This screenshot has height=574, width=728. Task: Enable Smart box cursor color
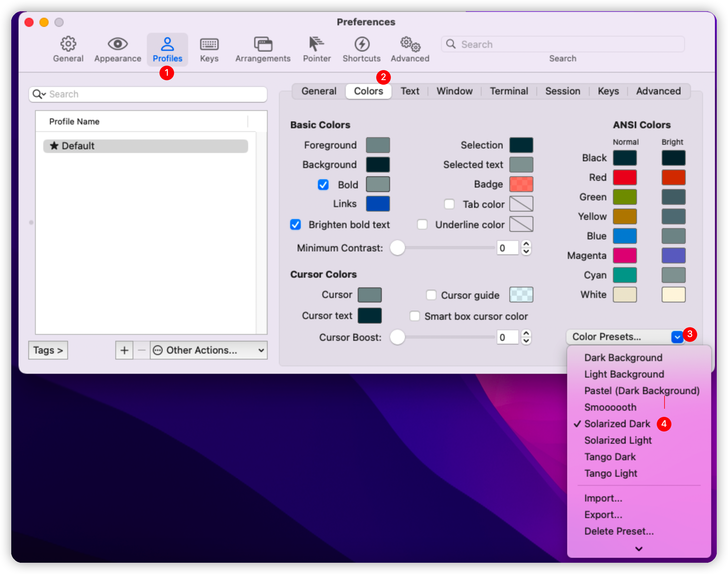tap(415, 316)
